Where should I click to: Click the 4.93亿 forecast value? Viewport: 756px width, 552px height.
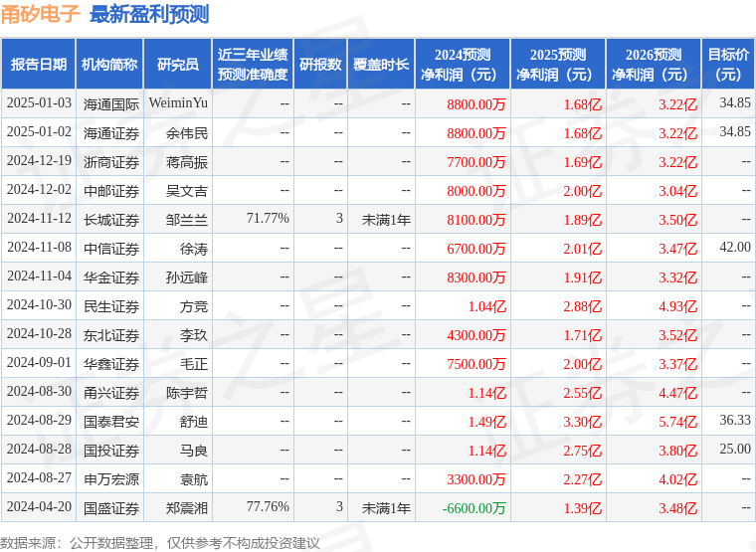678,306
